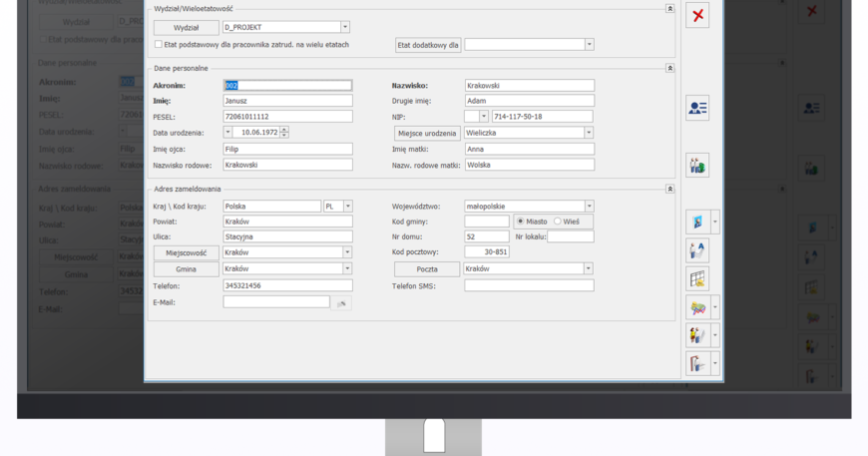The height and width of the screenshot is (456, 868).
Task: Open the Województwo dropdown
Action: [x=589, y=207]
